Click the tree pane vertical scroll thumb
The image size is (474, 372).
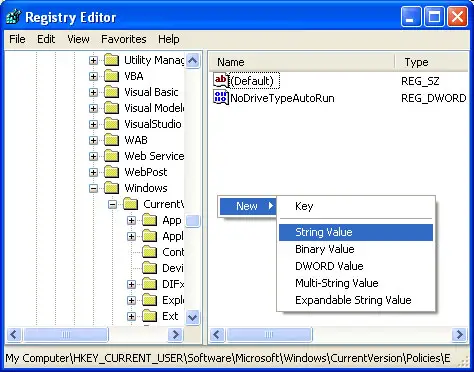(193, 221)
